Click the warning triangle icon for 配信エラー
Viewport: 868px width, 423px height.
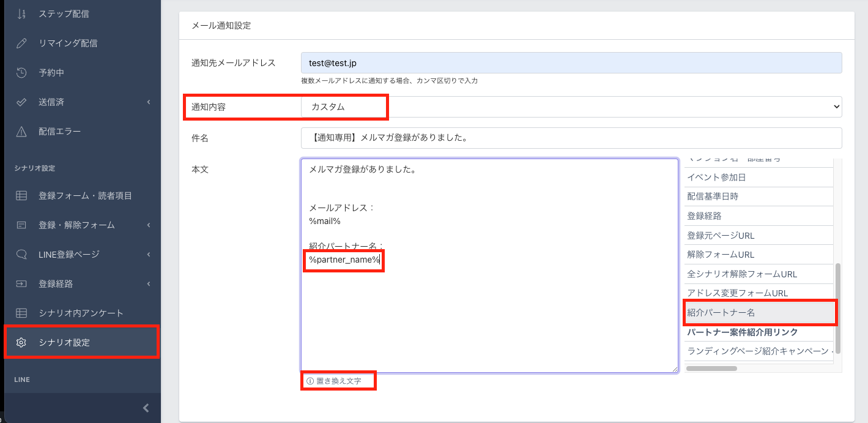[21, 131]
